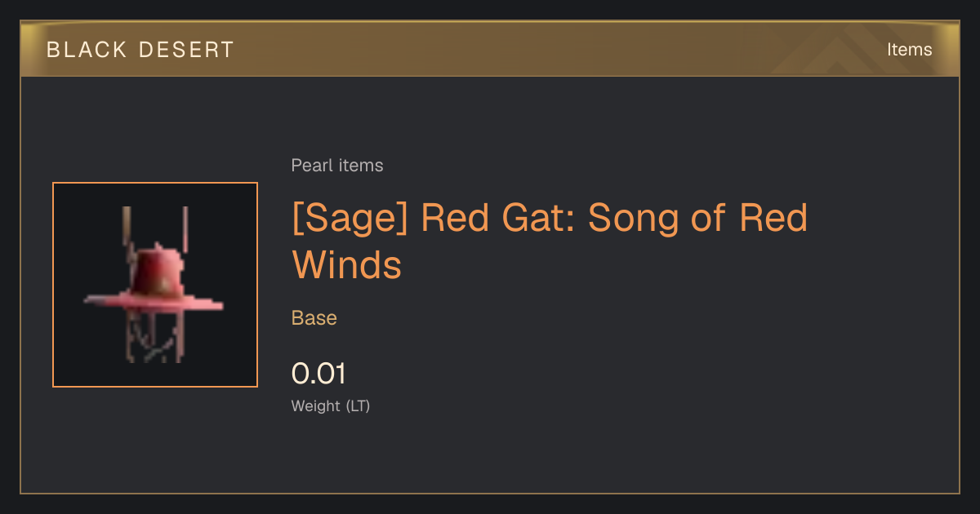980x514 pixels.
Task: Open the BLACK DESERT home logo
Action: coord(140,50)
